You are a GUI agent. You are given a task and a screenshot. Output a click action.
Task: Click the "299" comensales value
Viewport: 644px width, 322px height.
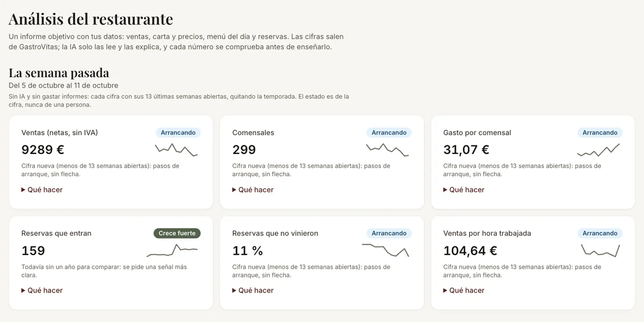[x=244, y=150]
